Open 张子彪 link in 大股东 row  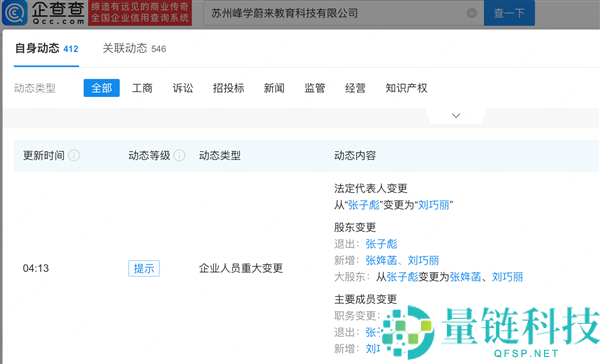tap(403, 277)
